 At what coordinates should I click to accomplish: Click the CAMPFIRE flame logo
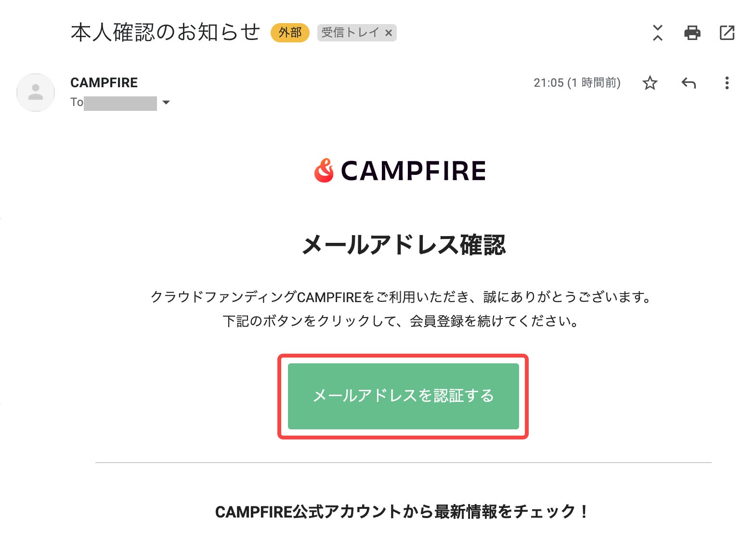coord(324,171)
